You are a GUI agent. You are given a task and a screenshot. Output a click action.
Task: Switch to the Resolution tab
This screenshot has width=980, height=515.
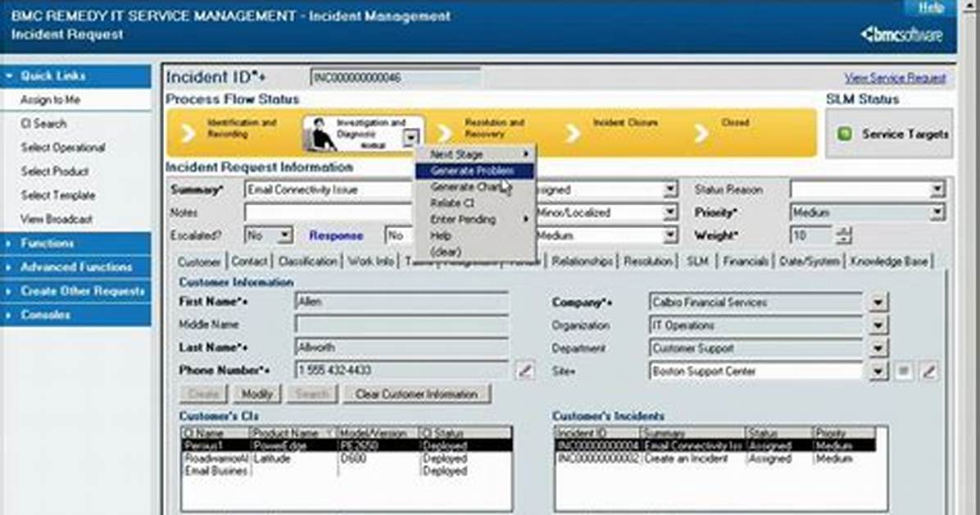[648, 262]
